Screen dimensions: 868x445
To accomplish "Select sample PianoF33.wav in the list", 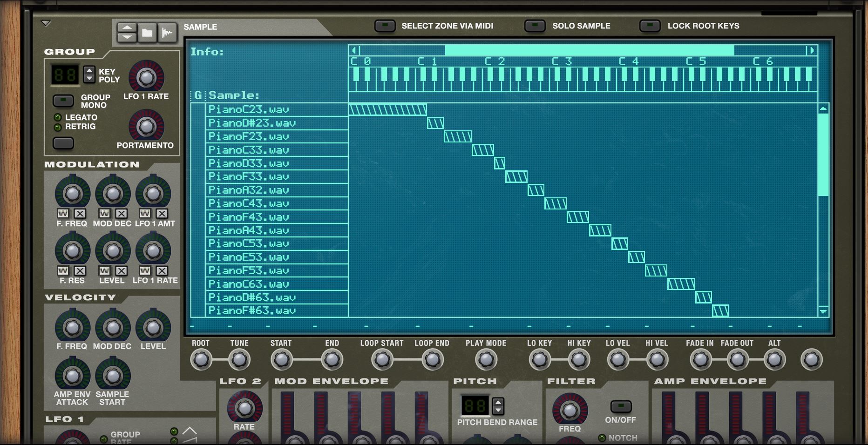I will pos(277,177).
